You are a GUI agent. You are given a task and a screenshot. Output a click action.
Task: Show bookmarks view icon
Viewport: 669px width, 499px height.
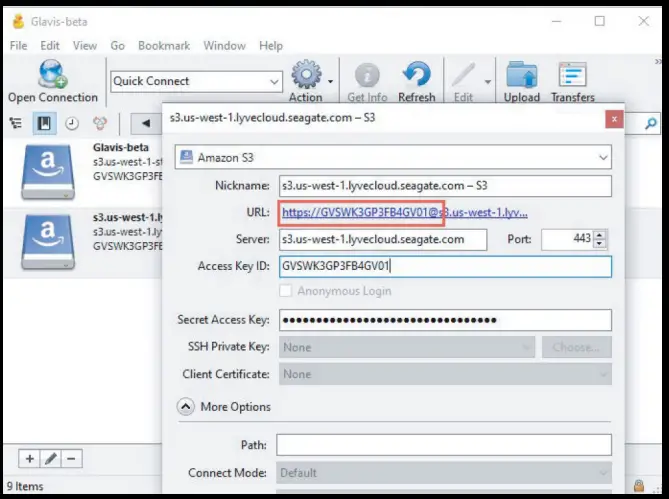[x=44, y=124]
